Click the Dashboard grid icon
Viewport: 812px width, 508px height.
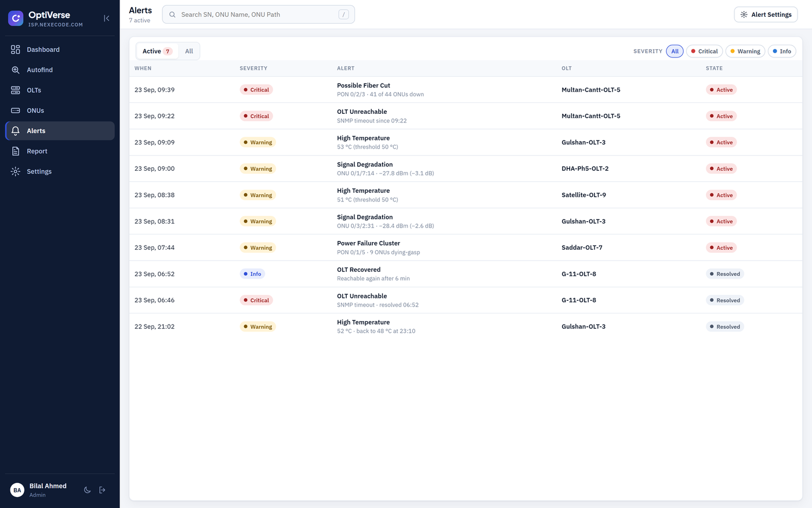16,49
